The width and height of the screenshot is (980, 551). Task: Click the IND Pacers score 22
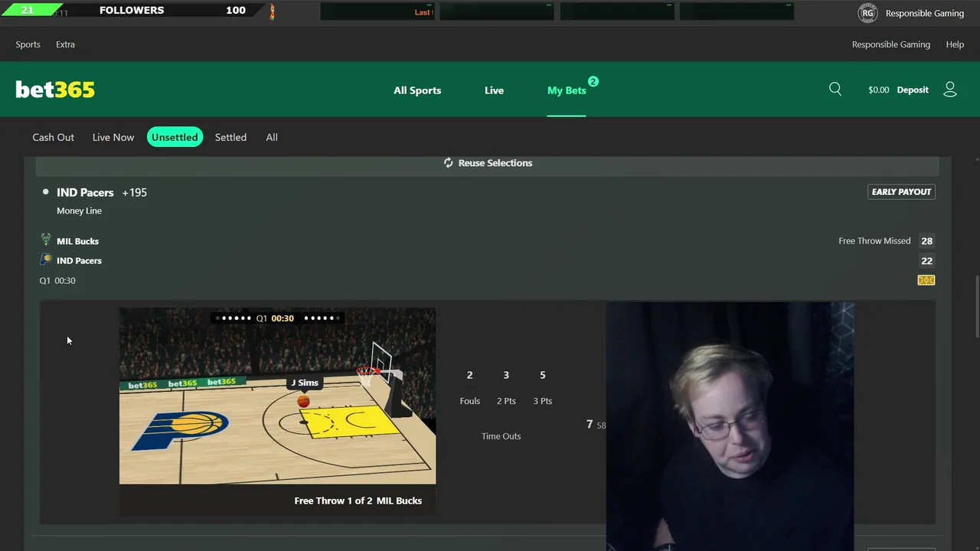click(x=926, y=261)
